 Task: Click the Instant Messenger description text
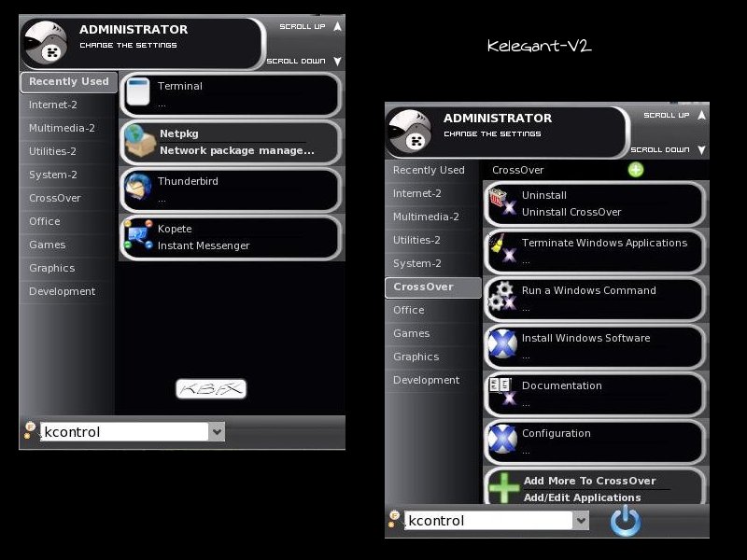click(x=204, y=245)
